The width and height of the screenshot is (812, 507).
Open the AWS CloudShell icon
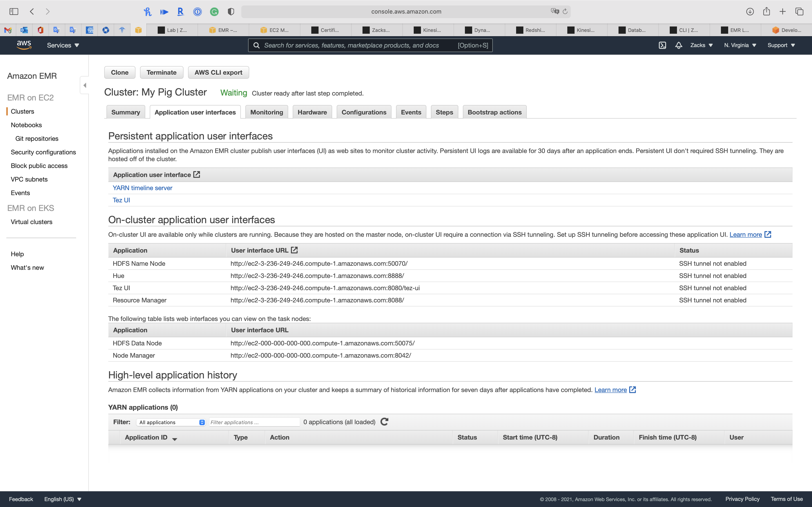tap(662, 45)
